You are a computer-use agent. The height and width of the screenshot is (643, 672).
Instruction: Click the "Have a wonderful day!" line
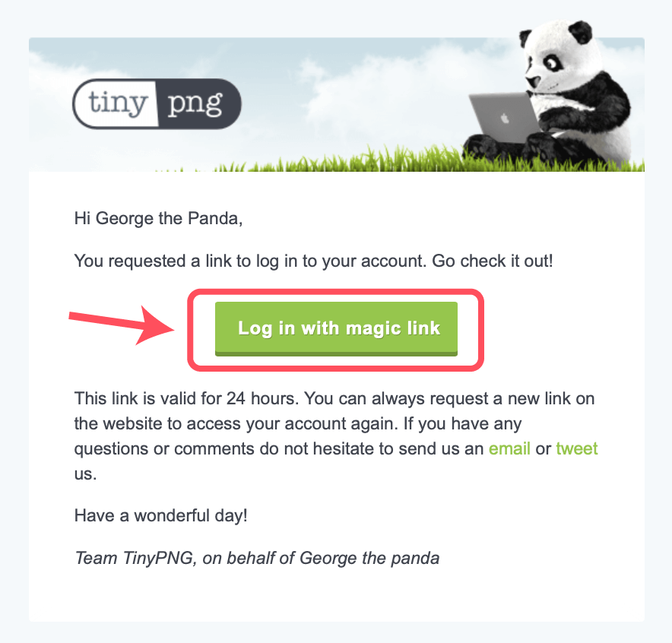160,515
